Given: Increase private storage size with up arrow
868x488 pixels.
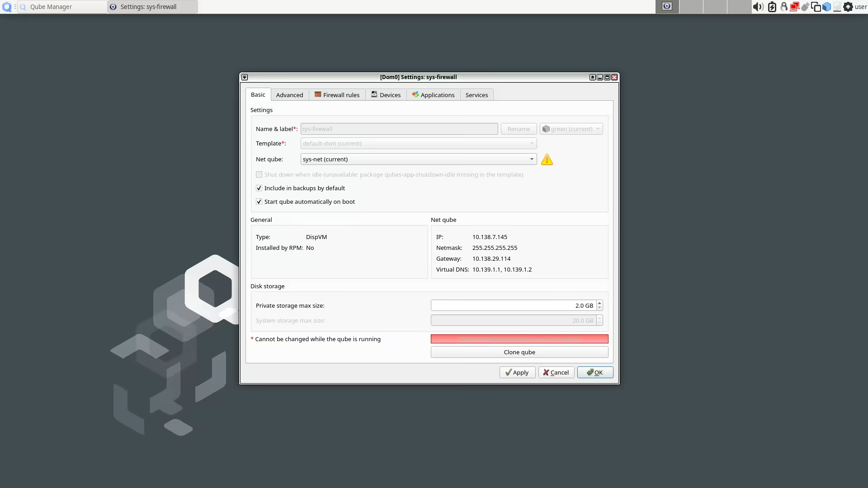Looking at the screenshot, I should [x=599, y=303].
